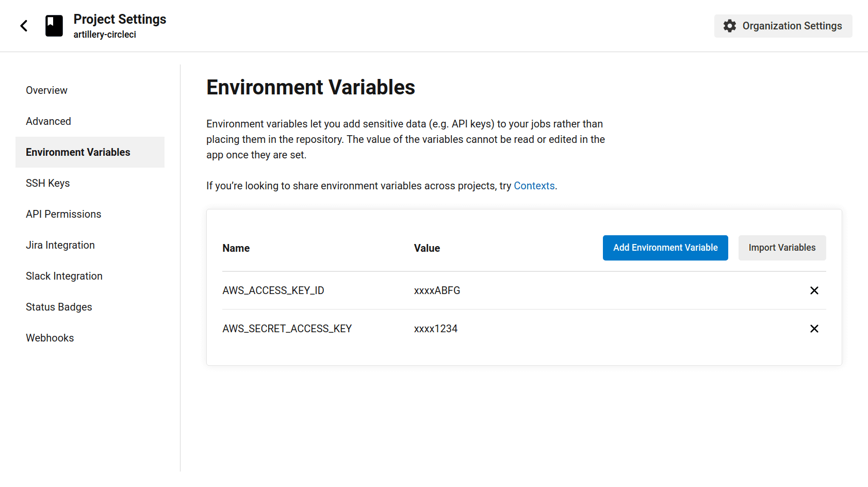Delete the AWS_ACCESS_KEY_ID variable using its X

[x=814, y=290]
